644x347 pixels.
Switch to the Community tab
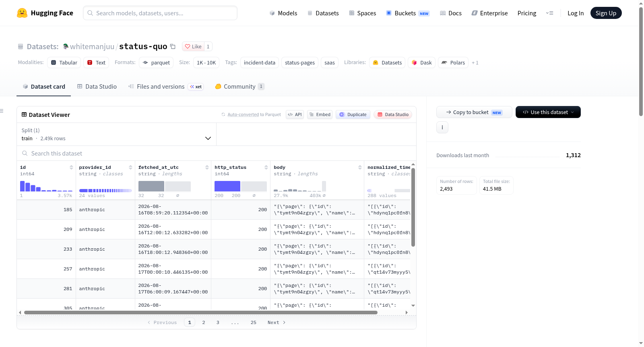[x=240, y=86]
